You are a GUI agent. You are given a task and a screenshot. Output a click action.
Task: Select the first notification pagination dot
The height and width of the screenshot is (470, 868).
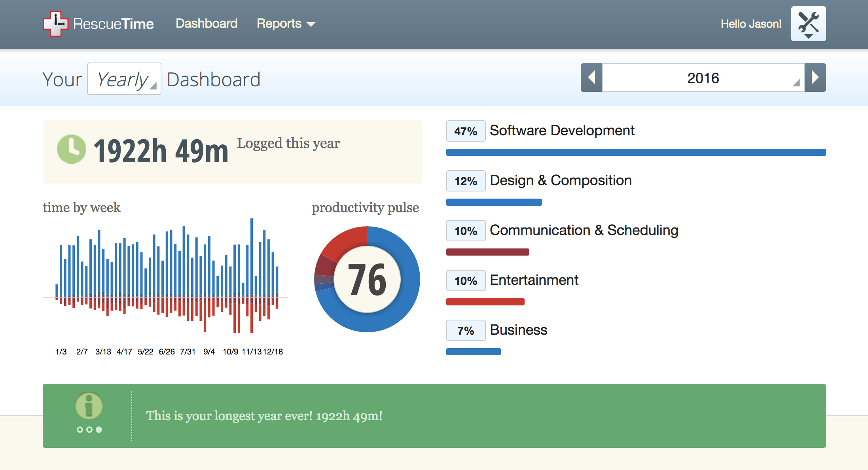coord(80,430)
